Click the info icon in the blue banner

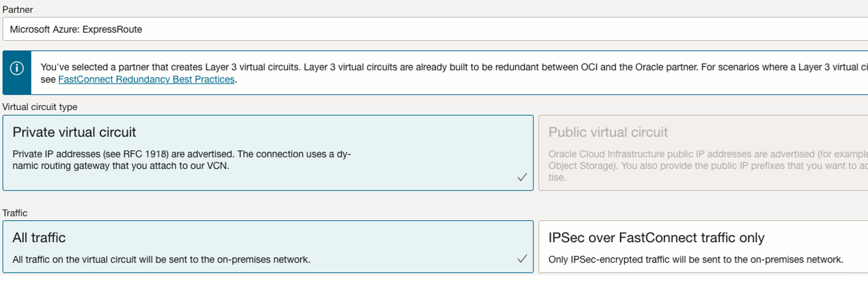(17, 69)
